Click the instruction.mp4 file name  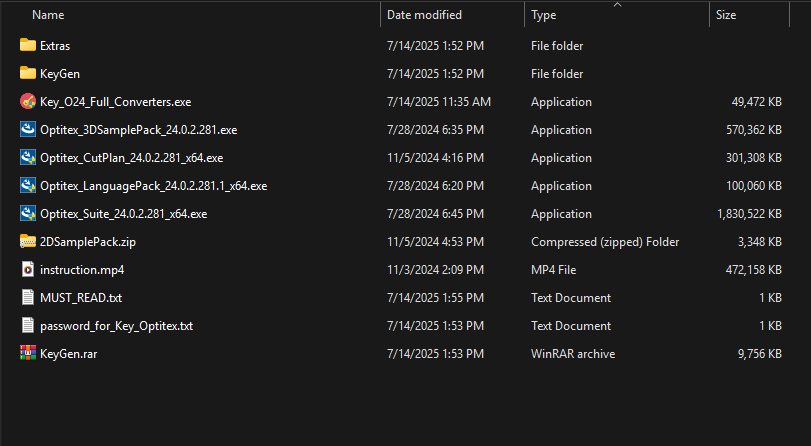point(82,269)
